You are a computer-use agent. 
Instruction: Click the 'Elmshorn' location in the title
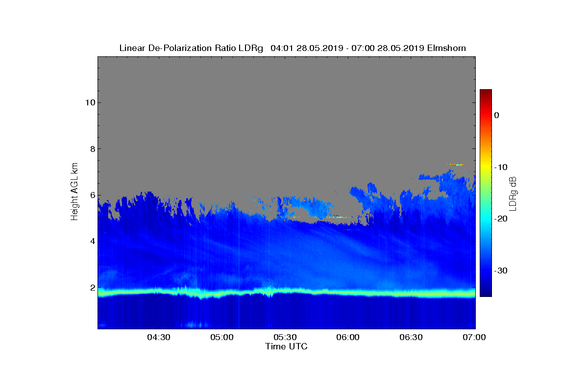(x=446, y=48)
